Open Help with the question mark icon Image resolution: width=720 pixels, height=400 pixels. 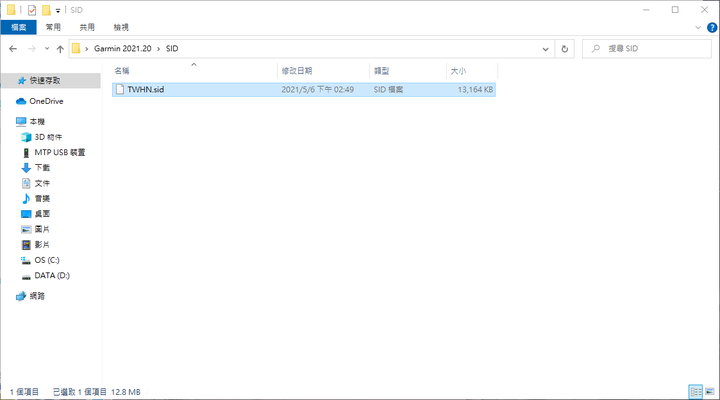pos(712,28)
